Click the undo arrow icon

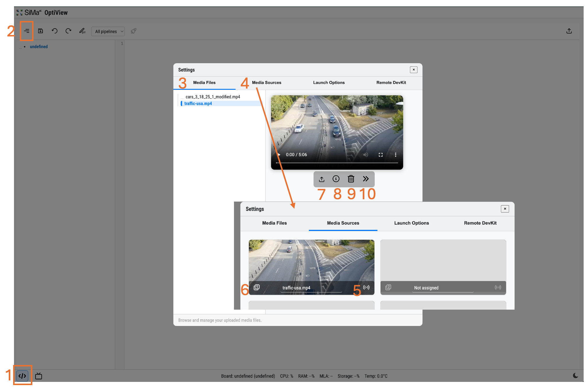[54, 31]
